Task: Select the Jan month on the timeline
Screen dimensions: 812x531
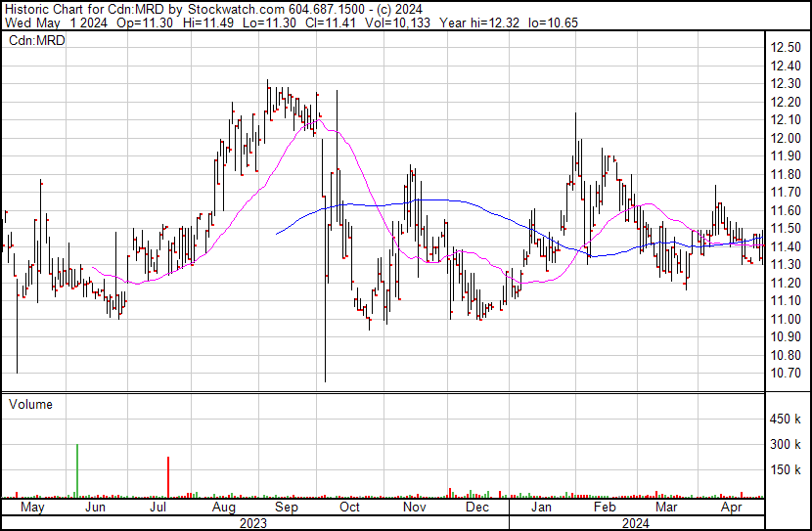Action: tap(541, 508)
